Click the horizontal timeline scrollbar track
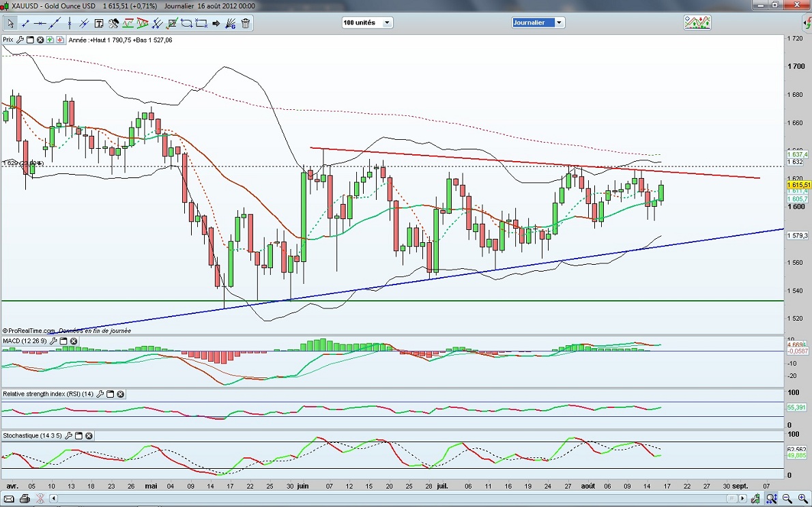The height and width of the screenshot is (507, 812). coord(409,499)
